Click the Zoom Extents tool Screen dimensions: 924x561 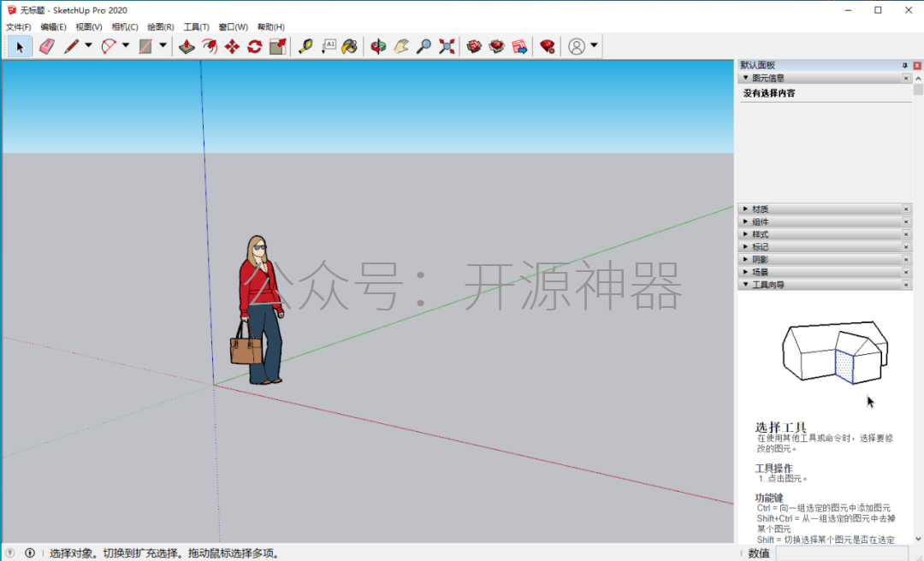tap(447, 46)
